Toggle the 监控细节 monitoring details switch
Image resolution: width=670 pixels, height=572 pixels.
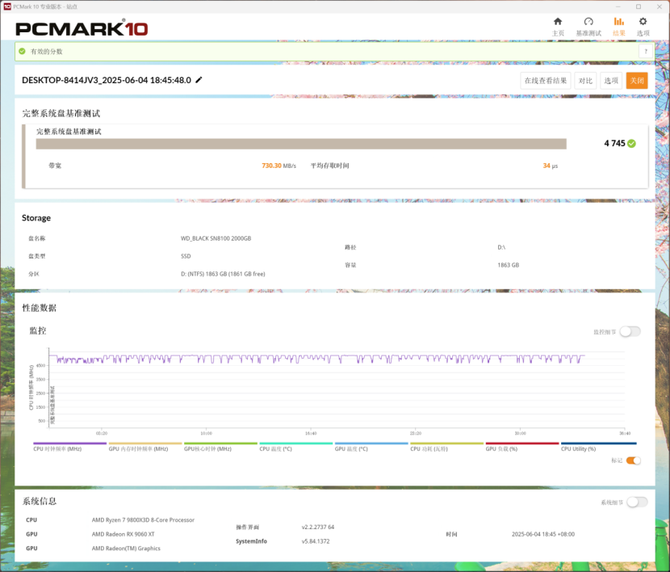[630, 331]
